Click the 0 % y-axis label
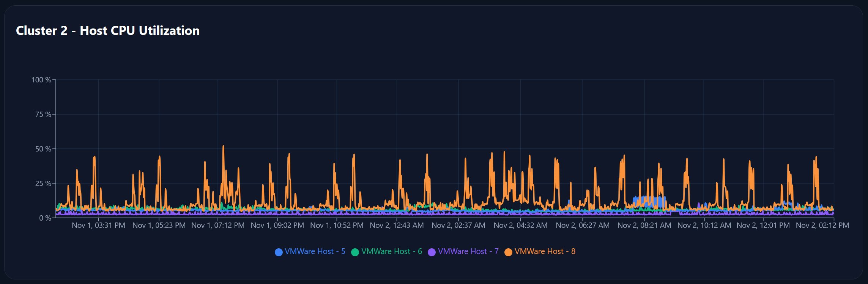This screenshot has width=868, height=284. click(45, 218)
